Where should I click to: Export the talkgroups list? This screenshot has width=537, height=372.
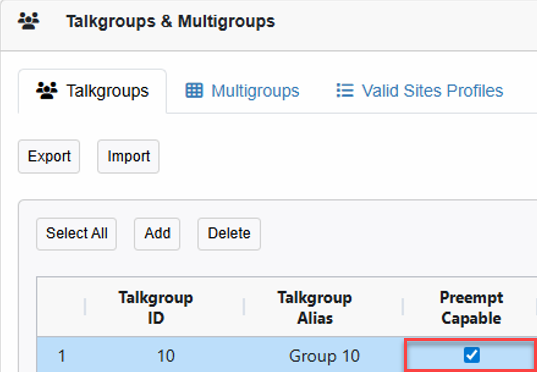[x=49, y=157]
